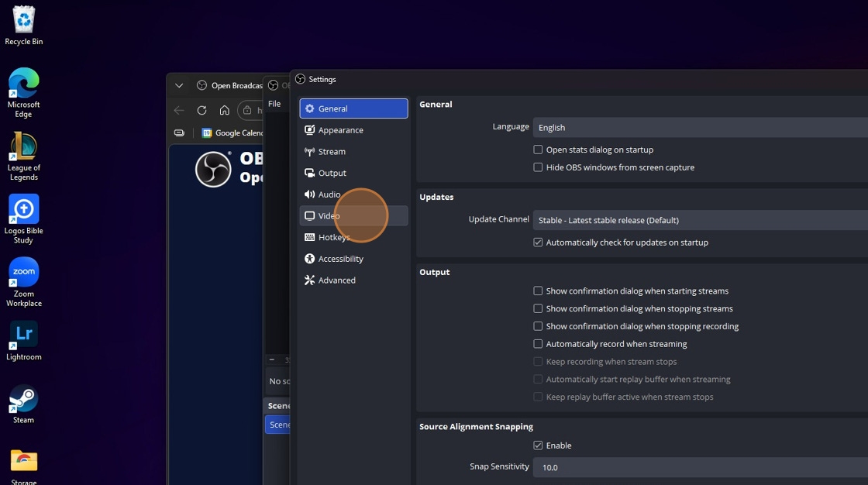Open the Storage folder on desktop
The width and height of the screenshot is (868, 485).
click(24, 466)
